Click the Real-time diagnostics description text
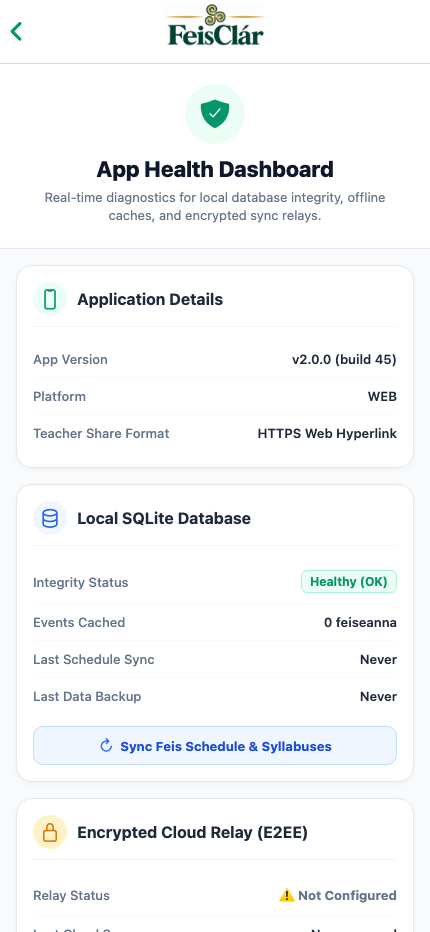This screenshot has width=430, height=932. pos(215,206)
